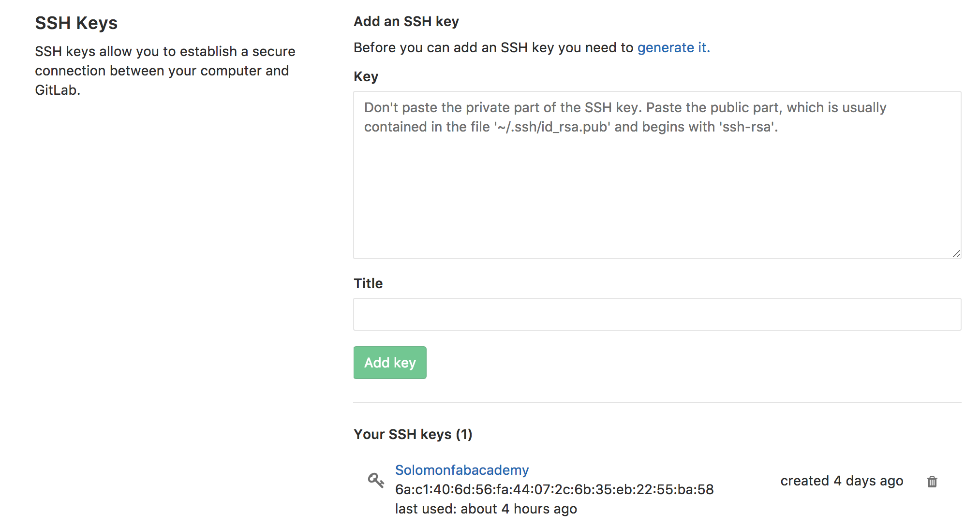The width and height of the screenshot is (980, 528).
Task: Click the Key field label
Action: click(366, 76)
